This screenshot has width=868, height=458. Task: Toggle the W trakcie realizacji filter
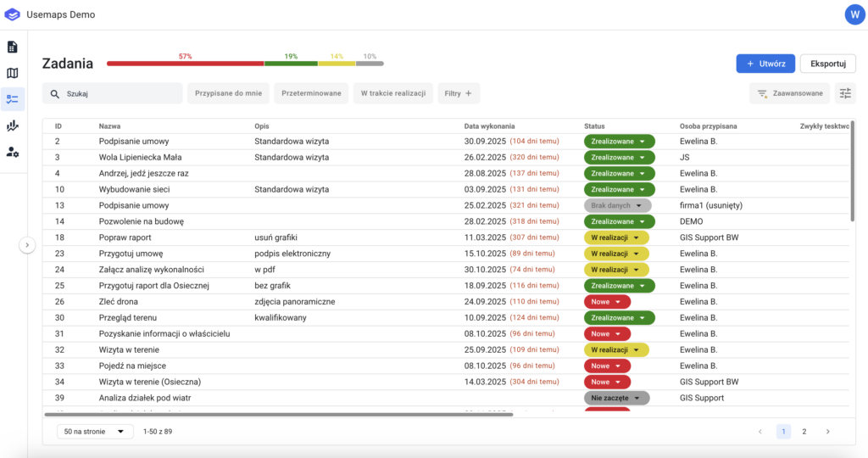[393, 93]
